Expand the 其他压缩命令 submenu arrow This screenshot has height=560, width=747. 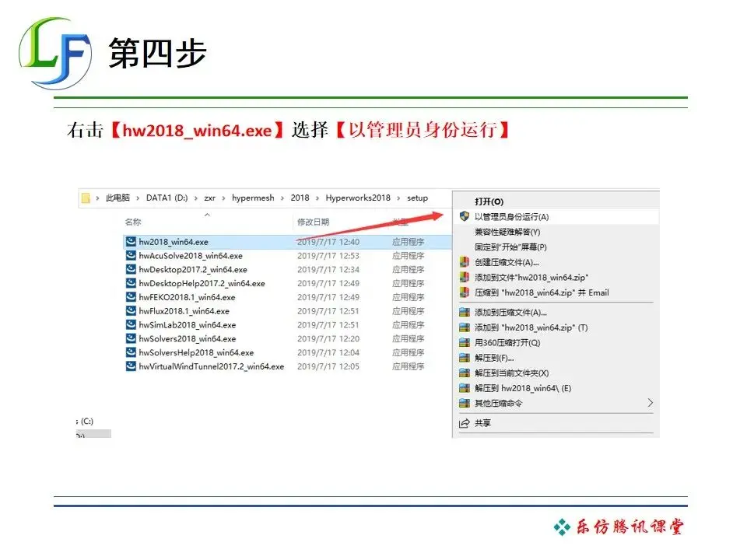[651, 403]
